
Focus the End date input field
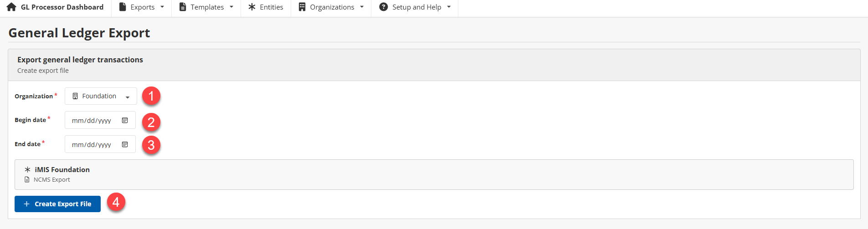click(x=92, y=145)
